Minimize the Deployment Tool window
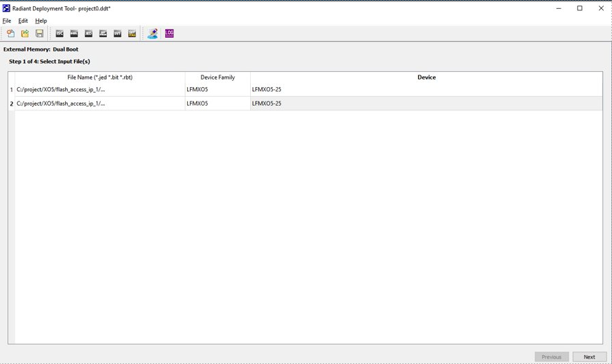This screenshot has width=612, height=364. pos(559,8)
